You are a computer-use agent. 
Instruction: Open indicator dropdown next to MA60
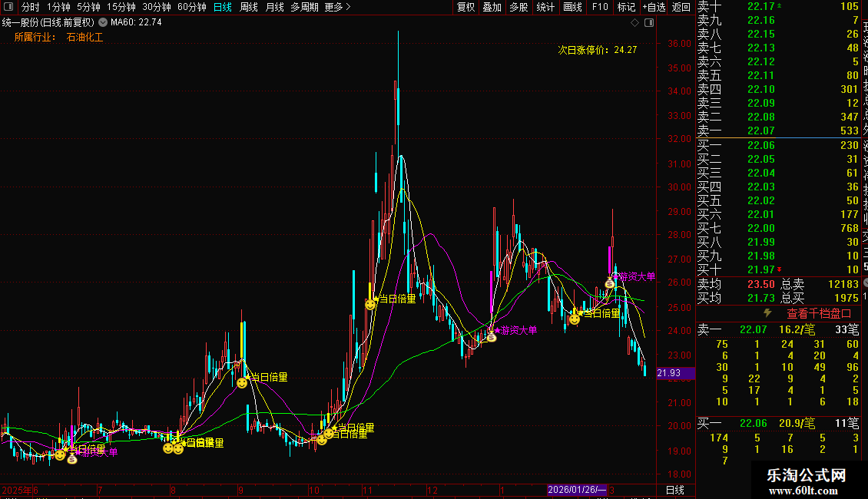click(x=103, y=22)
